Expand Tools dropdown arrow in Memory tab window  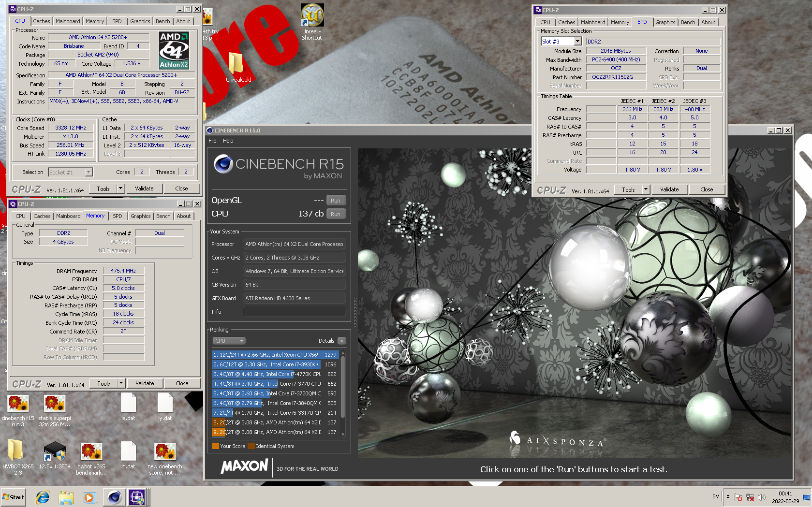[x=121, y=383]
